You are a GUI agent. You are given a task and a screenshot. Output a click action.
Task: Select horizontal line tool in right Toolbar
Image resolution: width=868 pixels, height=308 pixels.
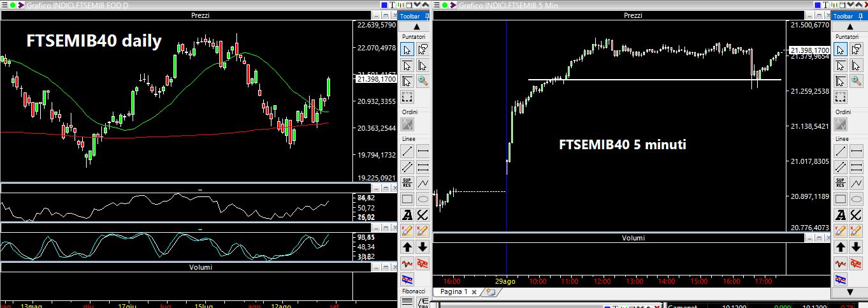855,151
